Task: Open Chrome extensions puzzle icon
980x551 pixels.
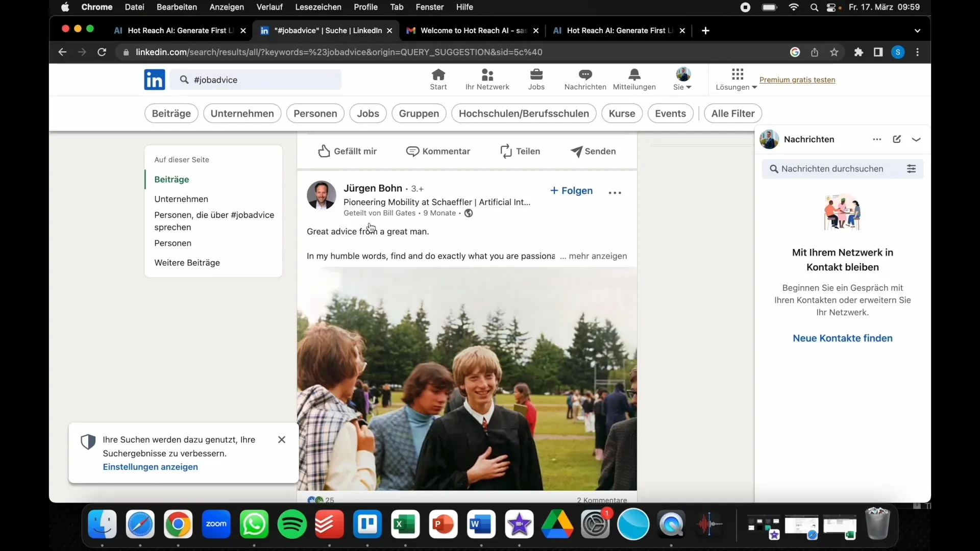Action: click(x=859, y=52)
